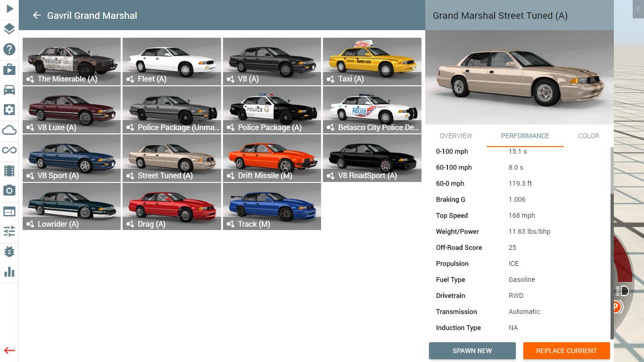The width and height of the screenshot is (644, 362).
Task: Click the Weight/Power value 11.63 lbs/bhp
Action: pos(529,231)
